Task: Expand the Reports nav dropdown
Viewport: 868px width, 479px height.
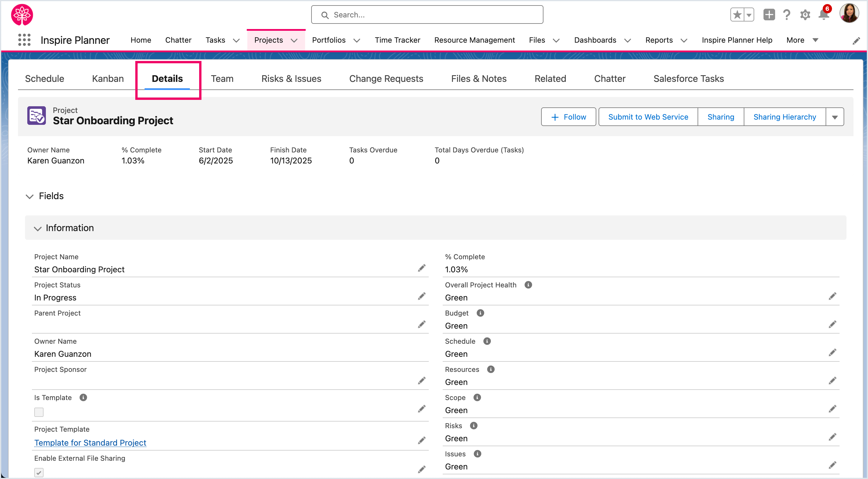Action: pos(684,40)
